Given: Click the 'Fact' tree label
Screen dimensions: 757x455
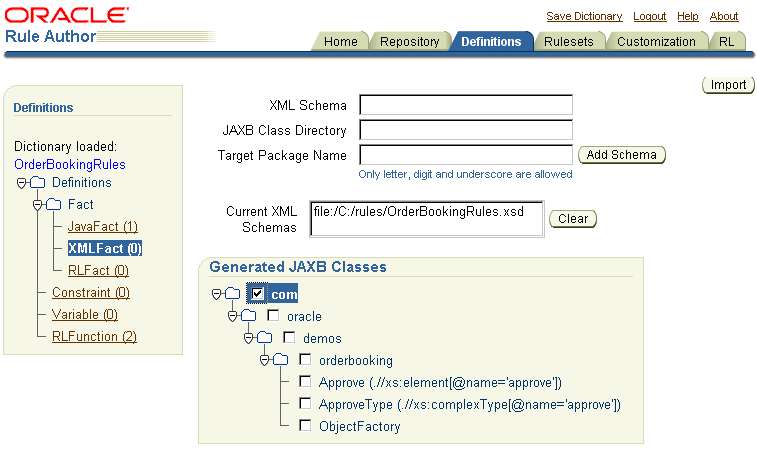Looking at the screenshot, I should coord(81,204).
